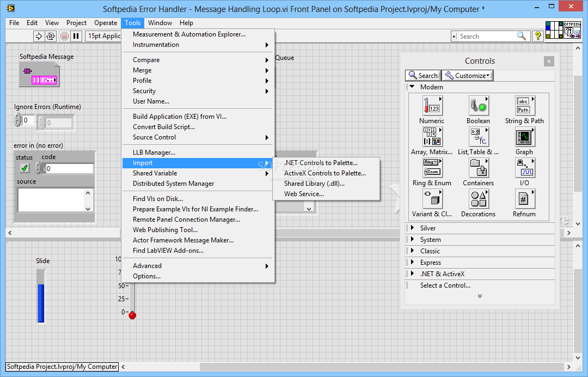
Task: Open the File menu
Action: [14, 23]
